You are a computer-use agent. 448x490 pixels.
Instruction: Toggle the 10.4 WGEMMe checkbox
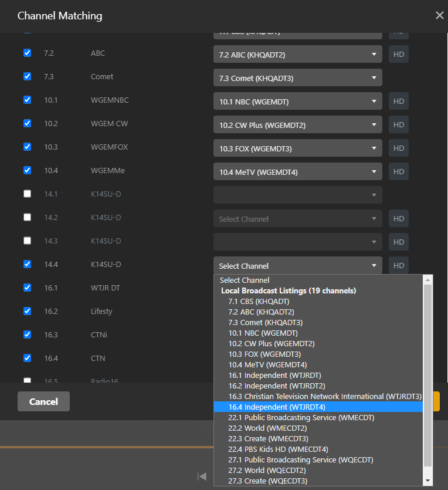click(28, 170)
